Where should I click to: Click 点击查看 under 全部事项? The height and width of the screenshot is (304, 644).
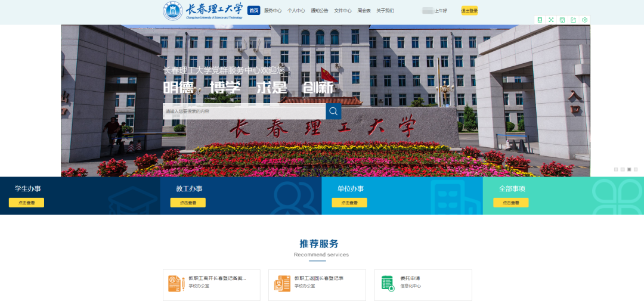coord(510,203)
